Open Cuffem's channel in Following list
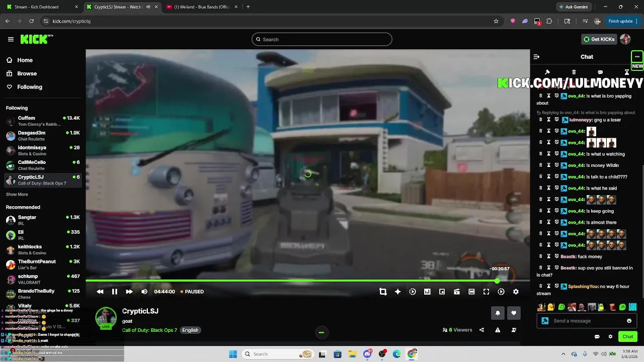Viewport: 644px width, 362px height. 43,121
